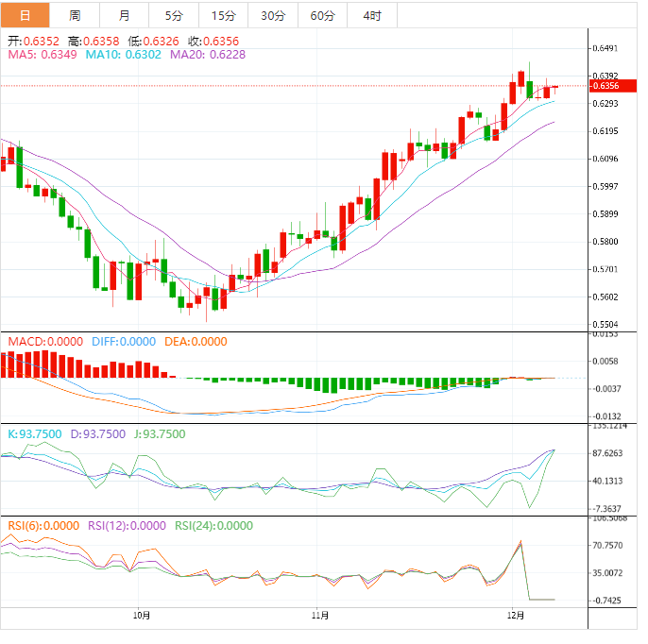The image size is (648, 644).
Task: Click the D:93.7500 KDJ label
Action: (x=98, y=434)
